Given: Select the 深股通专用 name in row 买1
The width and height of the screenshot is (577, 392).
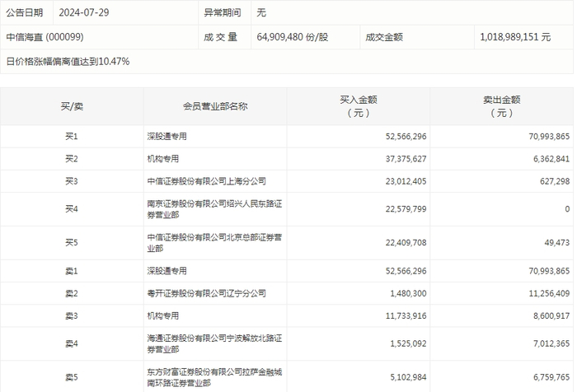Looking at the screenshot, I should (167, 137).
